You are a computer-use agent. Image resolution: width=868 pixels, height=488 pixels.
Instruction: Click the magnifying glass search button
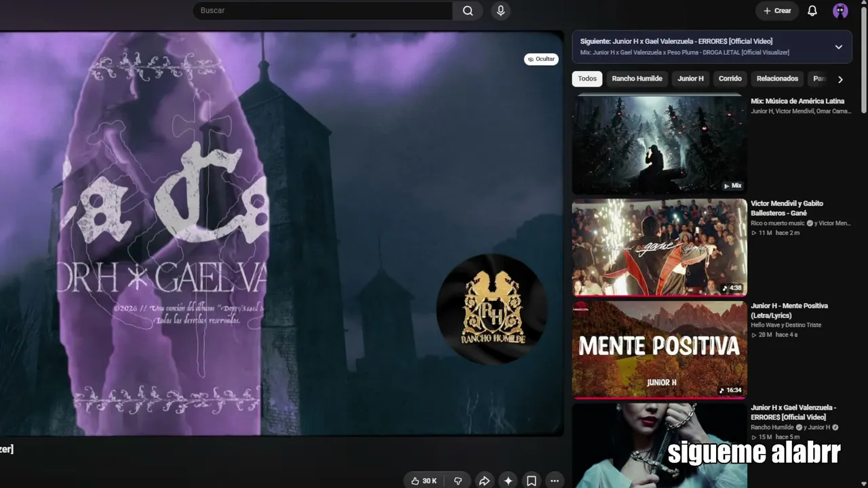[x=468, y=11]
